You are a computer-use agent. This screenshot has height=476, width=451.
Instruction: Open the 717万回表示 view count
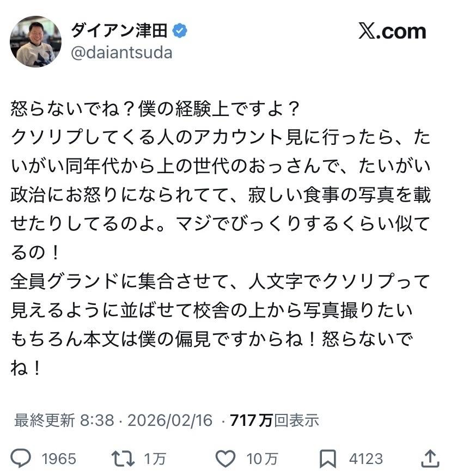[274, 420]
